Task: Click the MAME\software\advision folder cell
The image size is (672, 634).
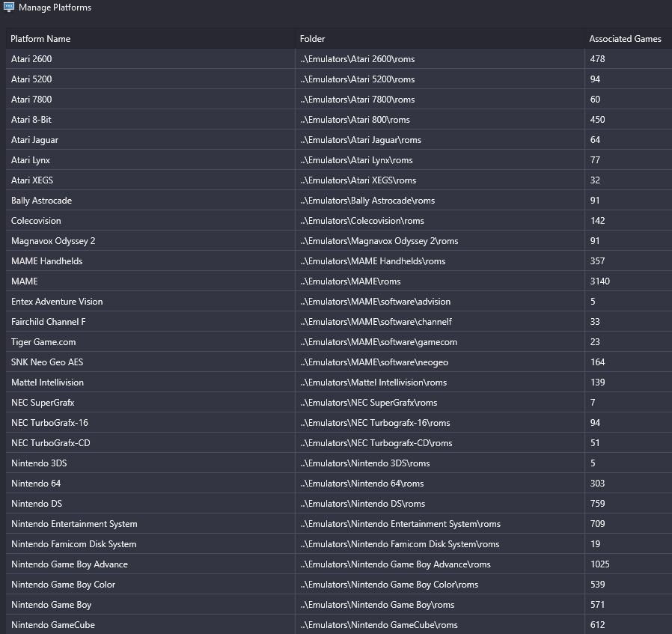Action: [x=440, y=302]
